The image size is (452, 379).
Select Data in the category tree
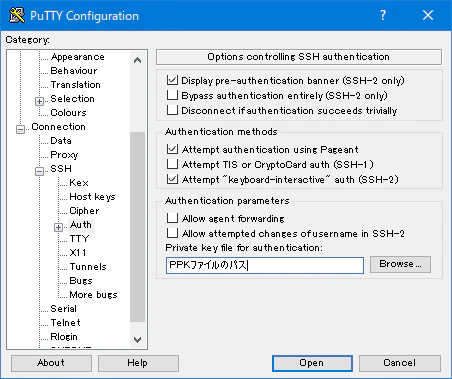click(x=61, y=141)
